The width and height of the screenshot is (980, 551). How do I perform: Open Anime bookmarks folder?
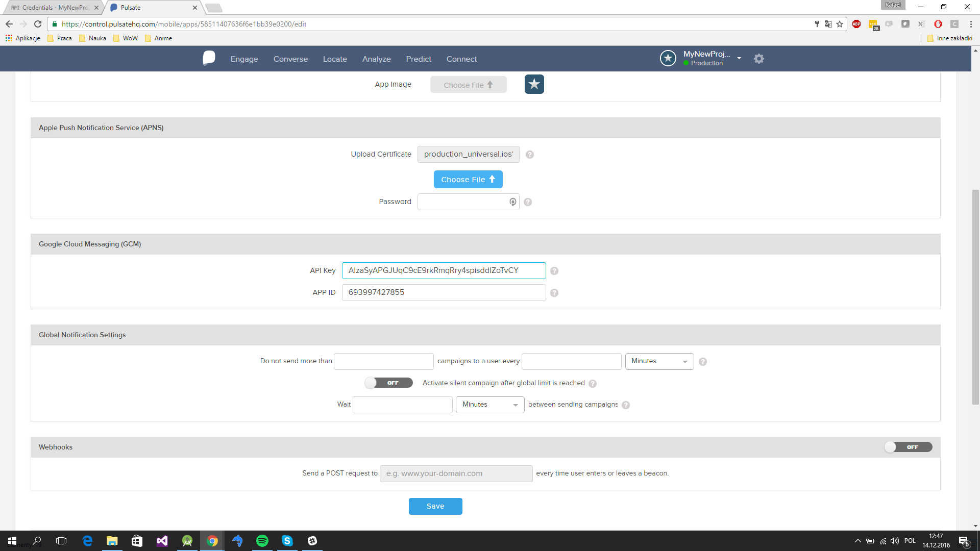(x=159, y=38)
